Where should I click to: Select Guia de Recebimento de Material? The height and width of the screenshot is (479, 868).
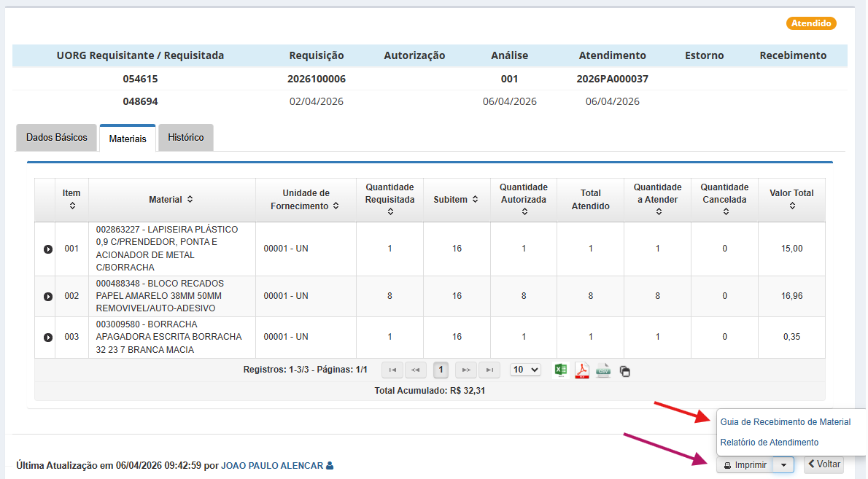(785, 422)
